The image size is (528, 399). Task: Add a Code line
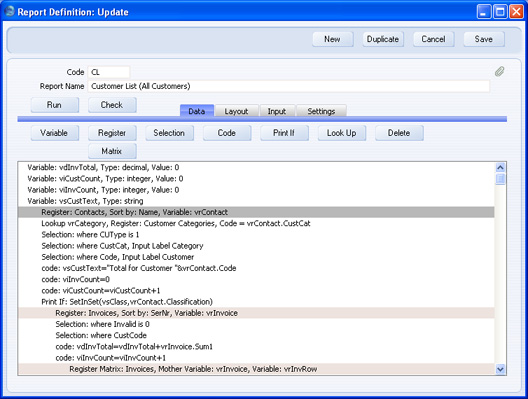(227, 133)
